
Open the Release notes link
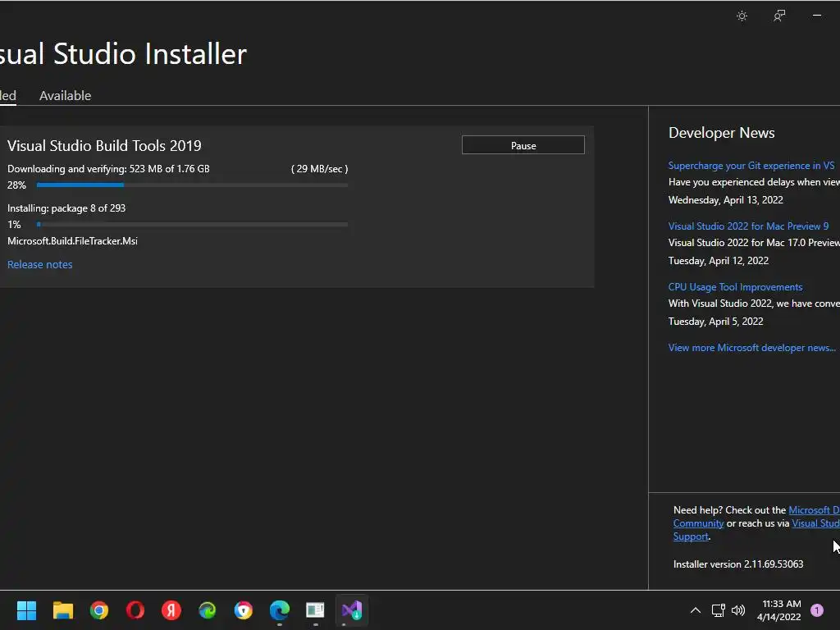click(39, 264)
